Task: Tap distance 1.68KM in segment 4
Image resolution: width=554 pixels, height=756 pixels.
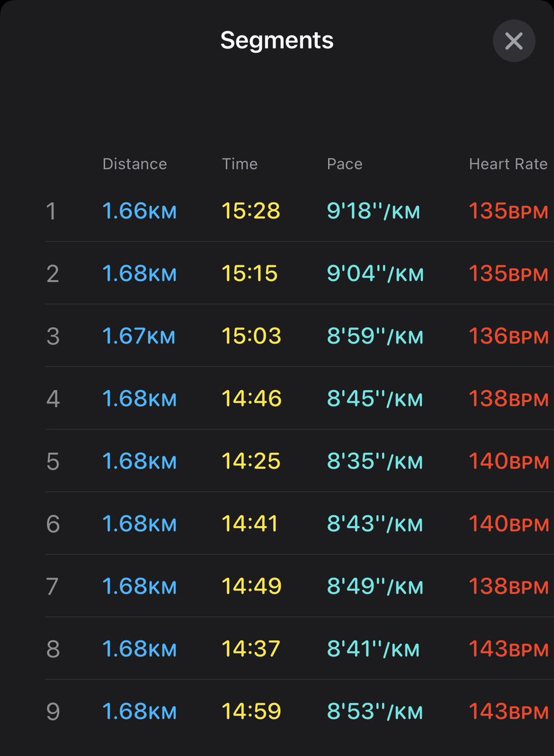Action: coord(140,399)
